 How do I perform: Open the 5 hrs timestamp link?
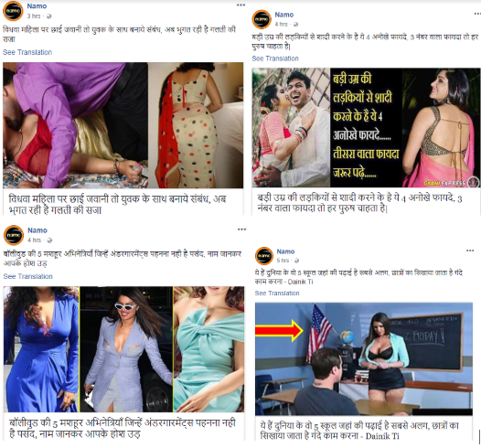[283, 261]
